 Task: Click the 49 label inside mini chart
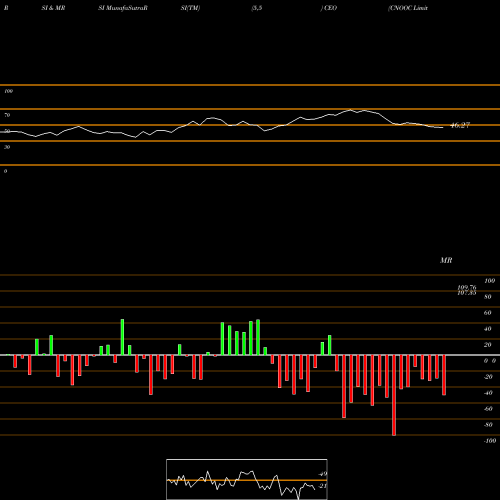point(322,474)
